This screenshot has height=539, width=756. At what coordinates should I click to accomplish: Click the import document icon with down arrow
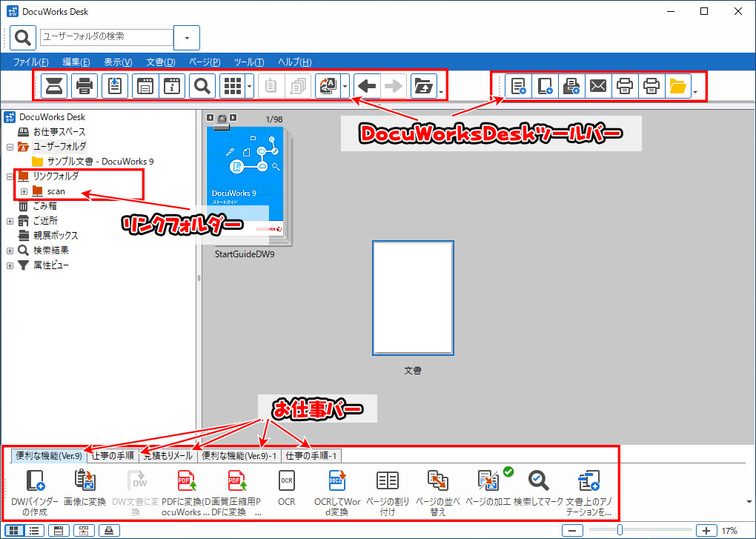tap(115, 86)
